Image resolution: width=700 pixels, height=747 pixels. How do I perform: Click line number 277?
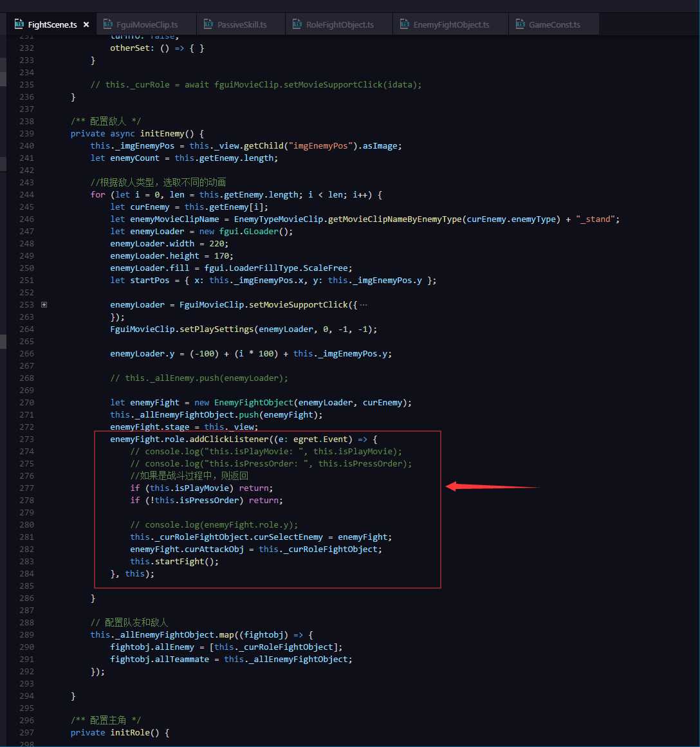click(26, 488)
